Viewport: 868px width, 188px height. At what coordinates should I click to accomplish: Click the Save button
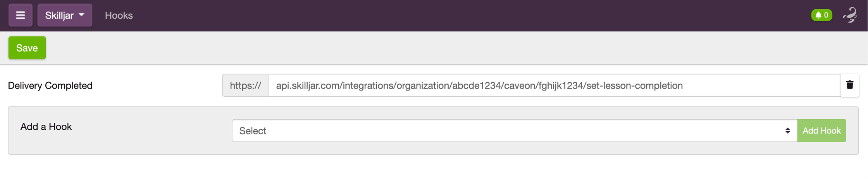pyautogui.click(x=27, y=48)
